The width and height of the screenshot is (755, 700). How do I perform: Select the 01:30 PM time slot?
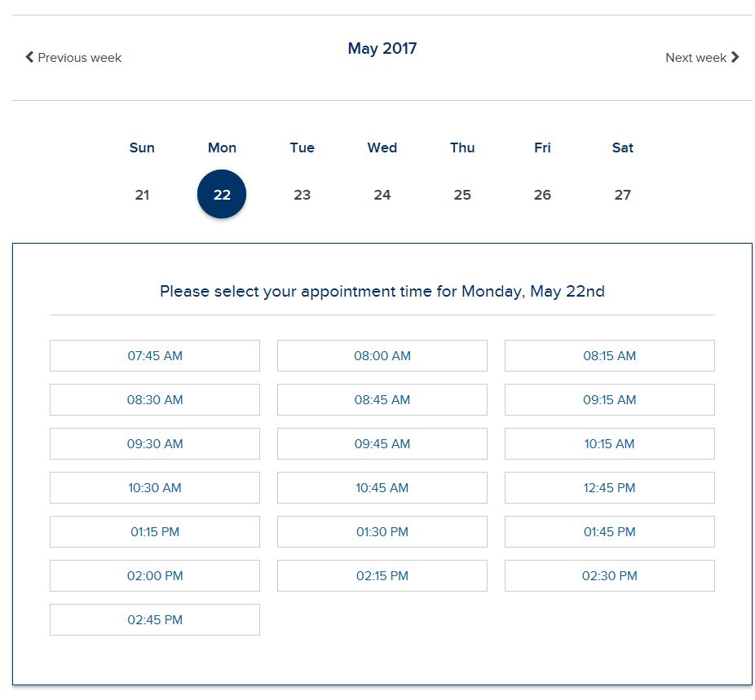point(382,531)
